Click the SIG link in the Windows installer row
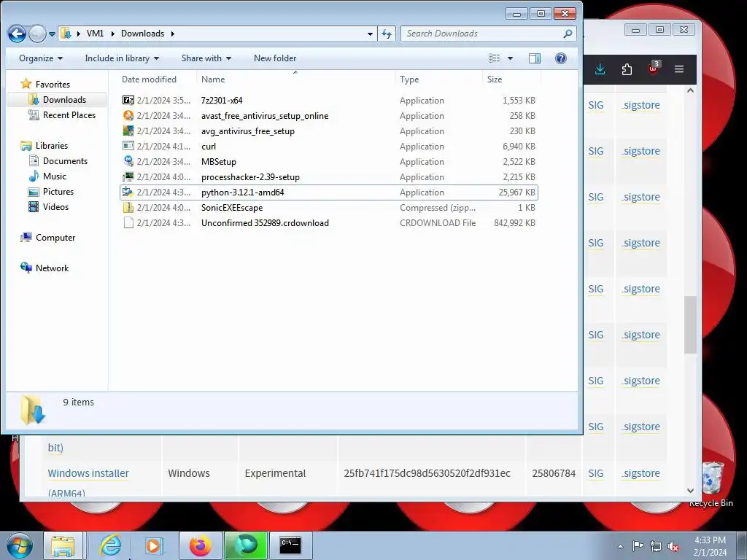 point(595,473)
